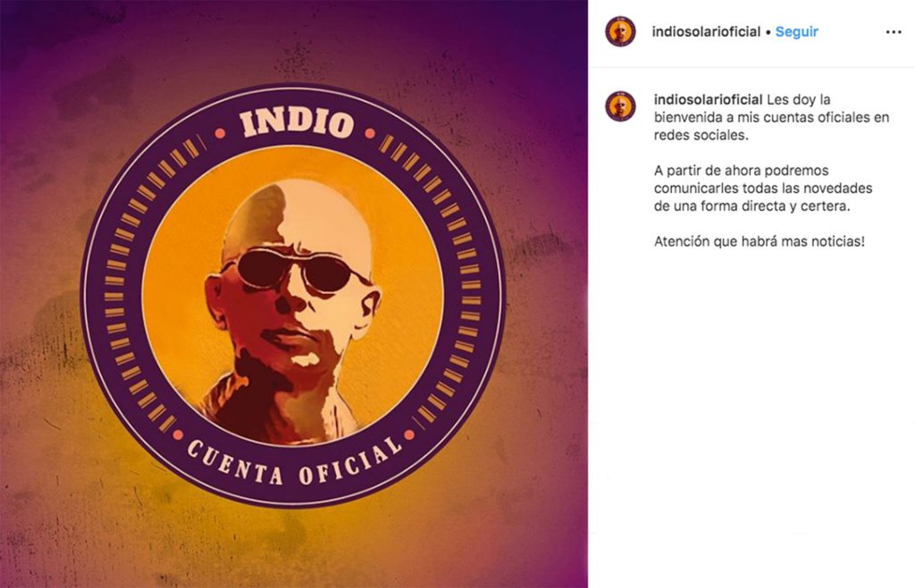Click the pink dot after CUENTA OFICIAL

click(409, 434)
